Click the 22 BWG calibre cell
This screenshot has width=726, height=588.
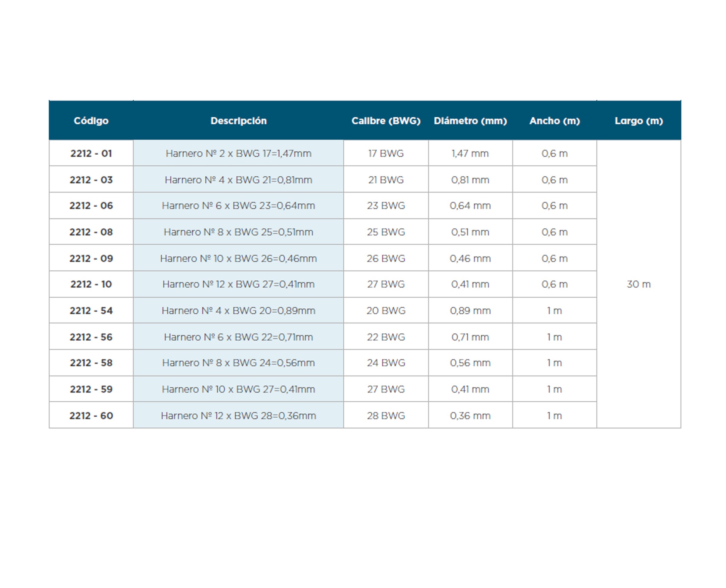[x=386, y=337]
